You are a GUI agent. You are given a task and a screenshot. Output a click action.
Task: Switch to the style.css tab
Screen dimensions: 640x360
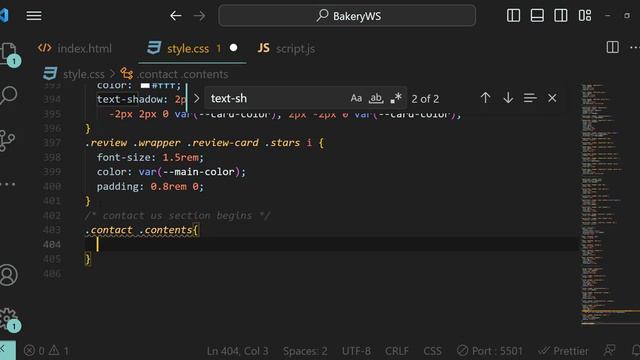(x=187, y=49)
